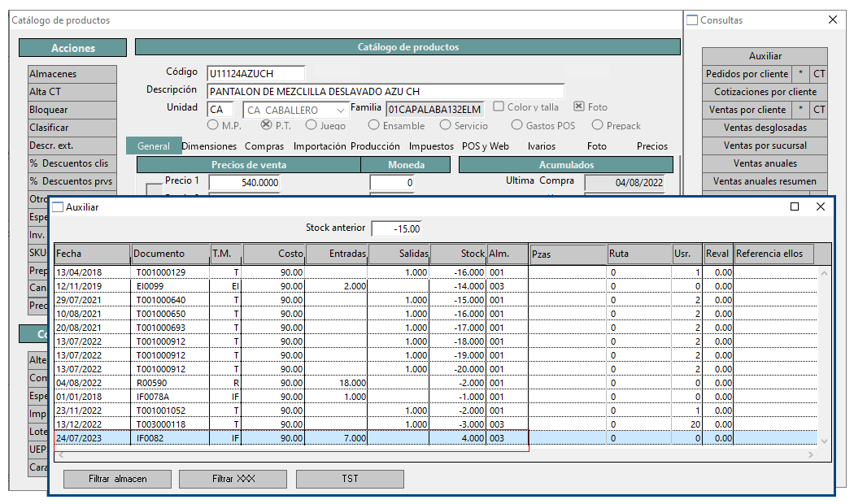
Task: Open Ventas anuales resumen in Consultas
Action: (765, 182)
